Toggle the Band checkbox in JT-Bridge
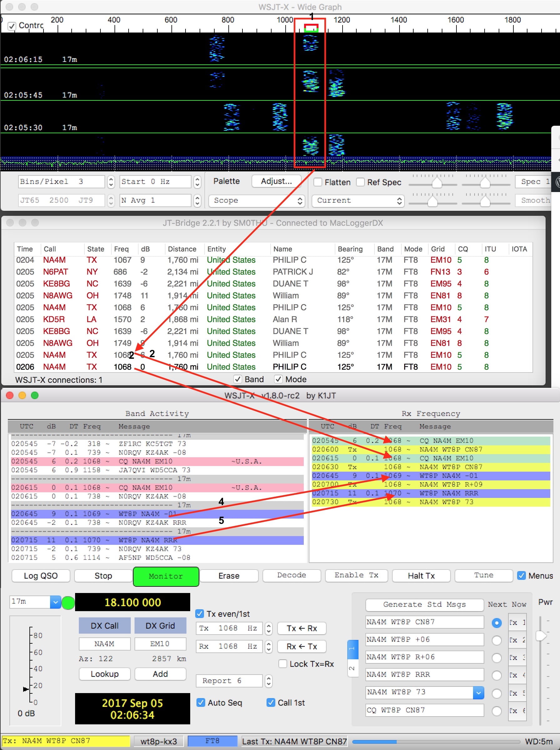 click(238, 379)
